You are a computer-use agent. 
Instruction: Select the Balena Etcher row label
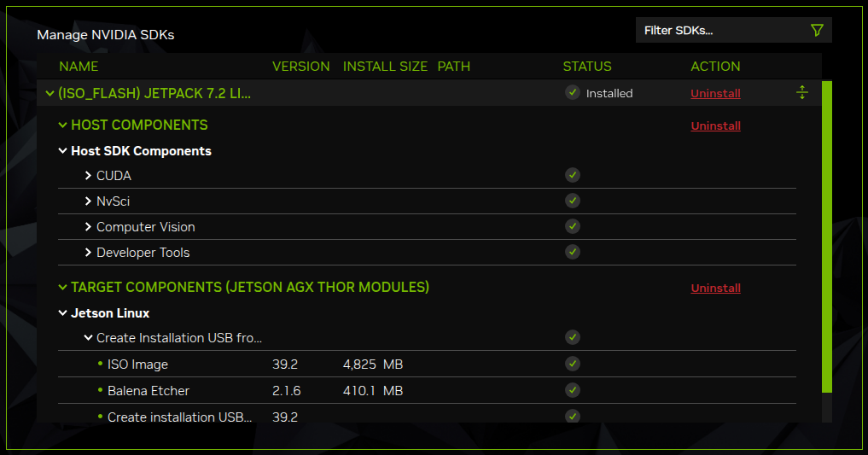[x=148, y=391]
